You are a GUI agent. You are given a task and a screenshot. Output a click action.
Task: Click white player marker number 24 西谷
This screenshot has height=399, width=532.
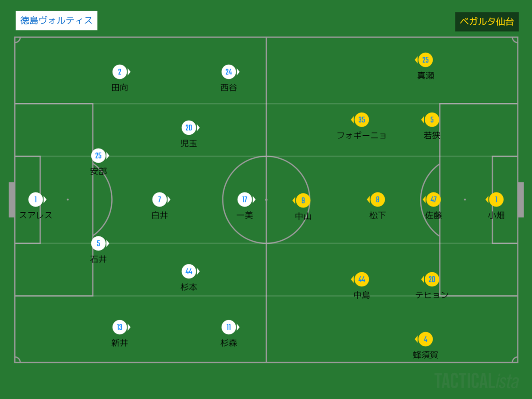pos(229,72)
